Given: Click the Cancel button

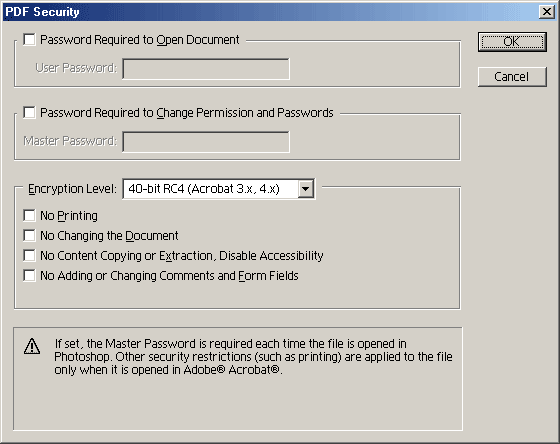Looking at the screenshot, I should (x=512, y=76).
